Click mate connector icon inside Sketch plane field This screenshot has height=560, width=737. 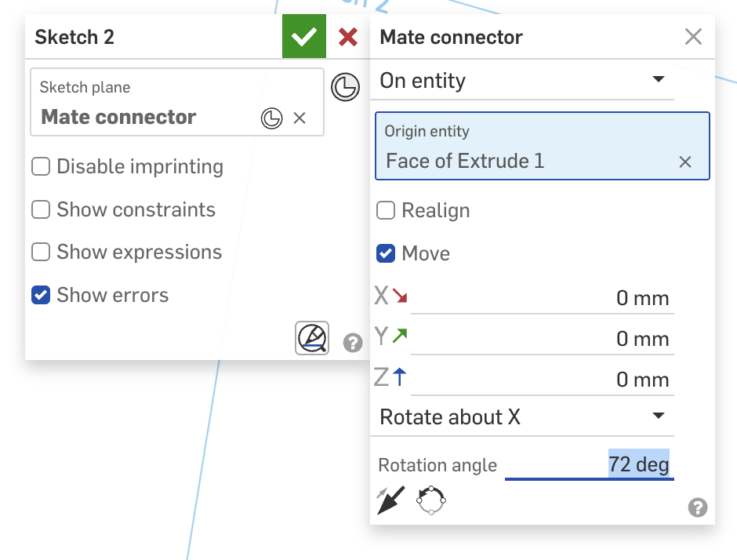[x=271, y=118]
